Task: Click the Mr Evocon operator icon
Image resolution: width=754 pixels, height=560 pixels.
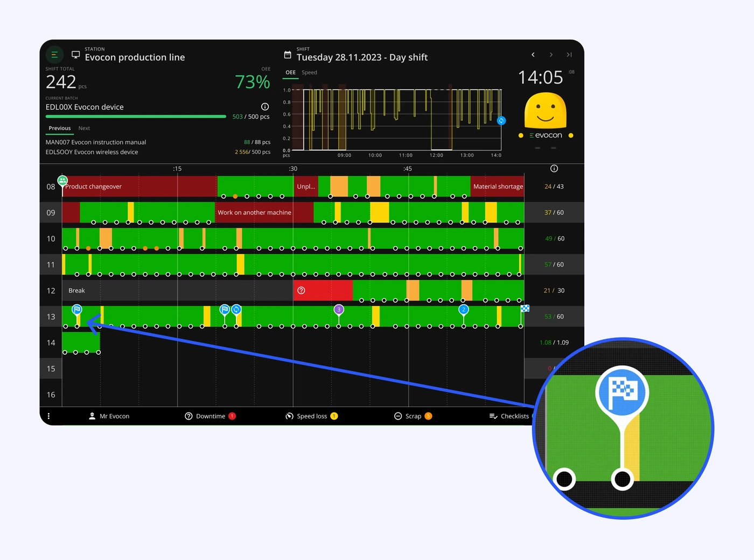Action: tap(92, 416)
